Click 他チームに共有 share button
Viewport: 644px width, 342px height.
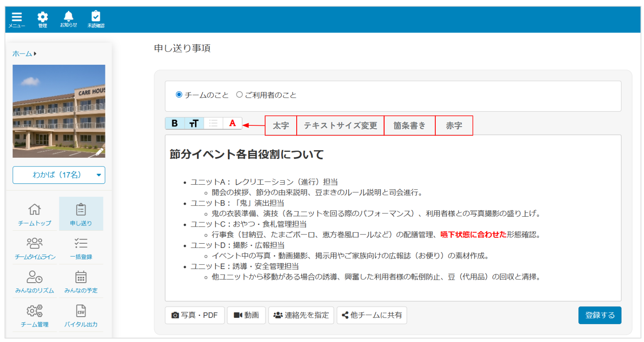372,315
